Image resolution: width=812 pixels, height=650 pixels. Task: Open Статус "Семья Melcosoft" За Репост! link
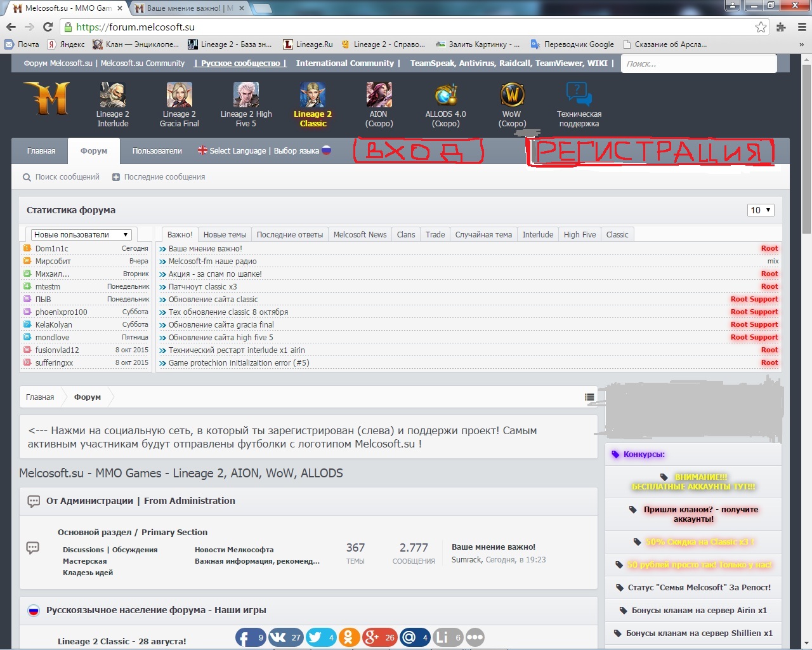coord(693,588)
